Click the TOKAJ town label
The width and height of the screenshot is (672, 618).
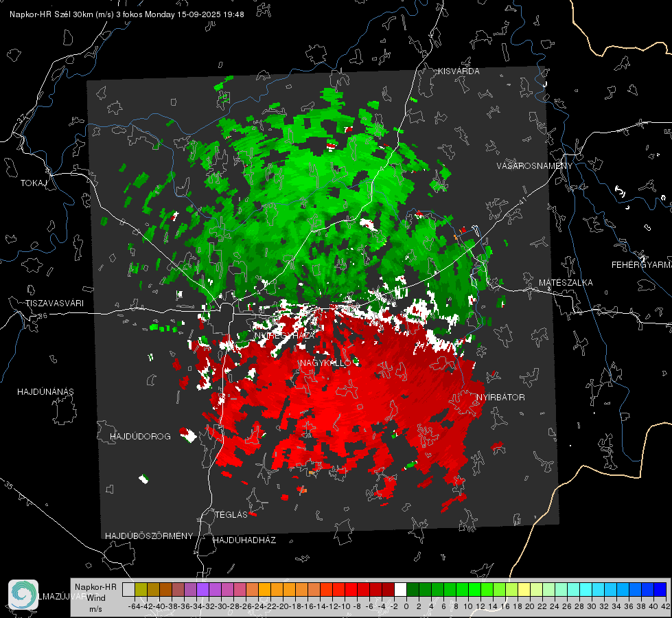point(34,183)
